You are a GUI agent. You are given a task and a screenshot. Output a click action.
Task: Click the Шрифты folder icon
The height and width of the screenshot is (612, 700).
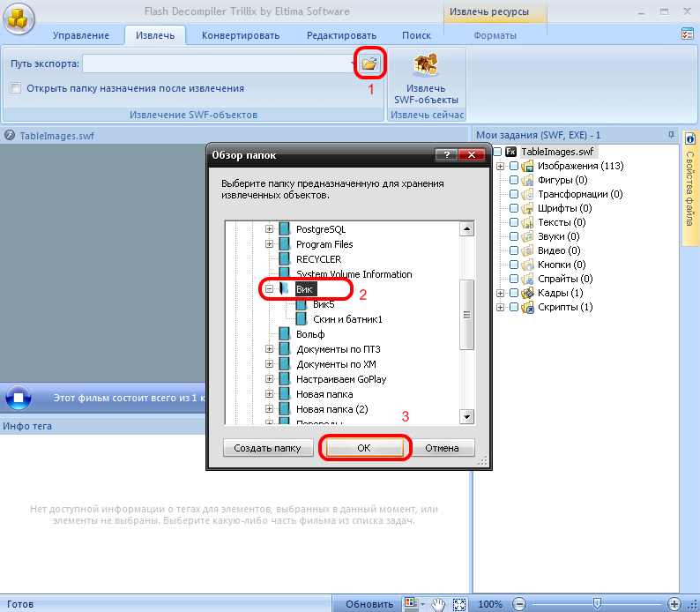[527, 208]
